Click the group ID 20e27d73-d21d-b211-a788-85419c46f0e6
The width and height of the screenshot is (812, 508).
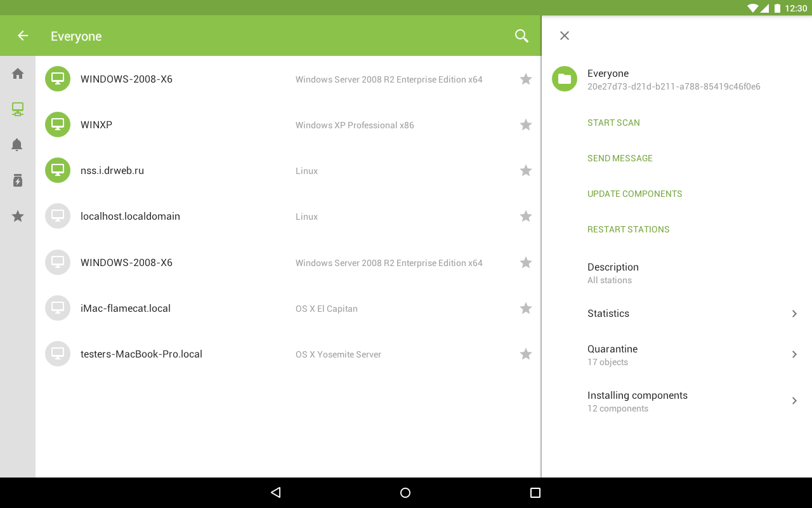[x=674, y=86]
